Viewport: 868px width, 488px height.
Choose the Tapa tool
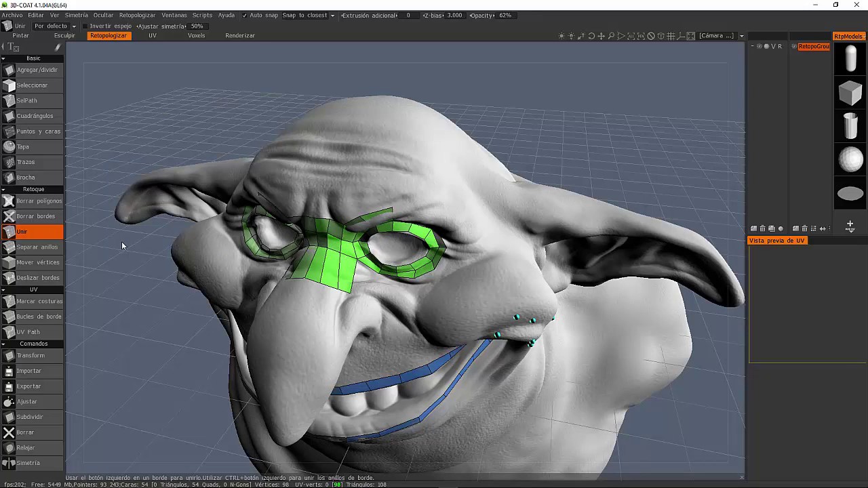[32, 146]
